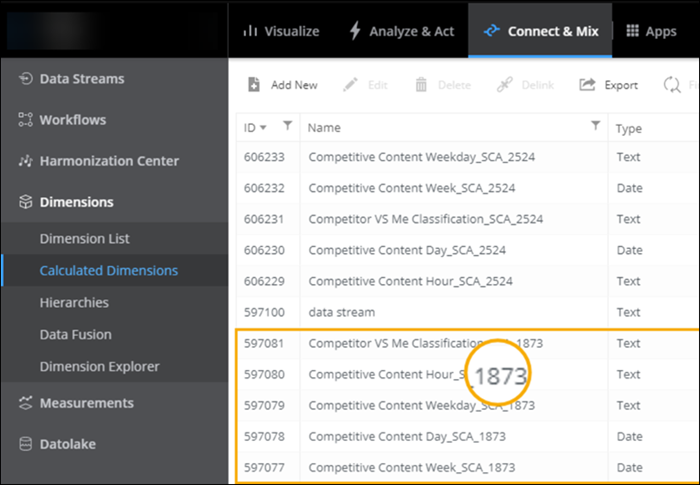Open Dimension Explorer page
Image resolution: width=700 pixels, height=485 pixels.
99,367
